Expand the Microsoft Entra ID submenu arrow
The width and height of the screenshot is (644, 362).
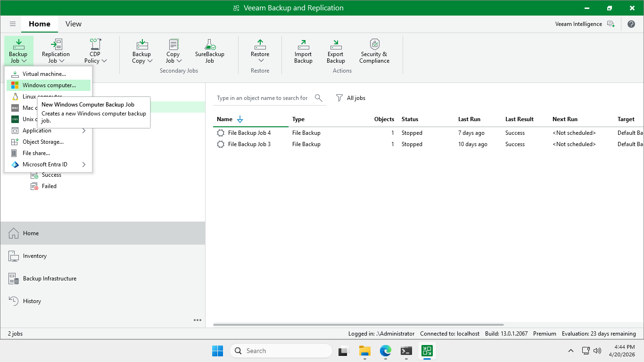[x=84, y=165]
